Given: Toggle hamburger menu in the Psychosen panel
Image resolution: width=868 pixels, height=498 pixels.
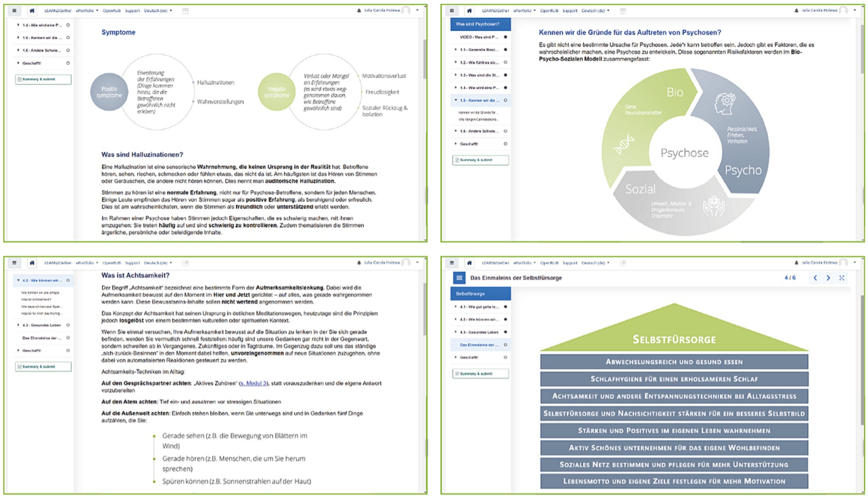Looking at the screenshot, I should 452,10.
